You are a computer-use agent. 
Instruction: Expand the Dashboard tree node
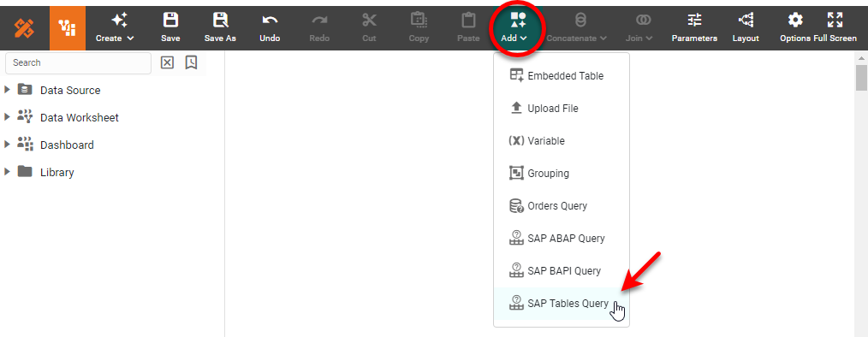click(7, 144)
